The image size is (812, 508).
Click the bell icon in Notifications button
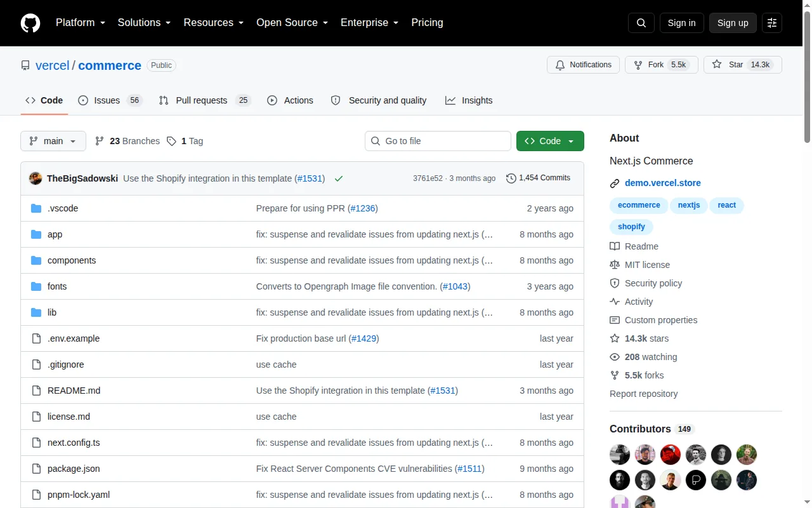click(560, 65)
